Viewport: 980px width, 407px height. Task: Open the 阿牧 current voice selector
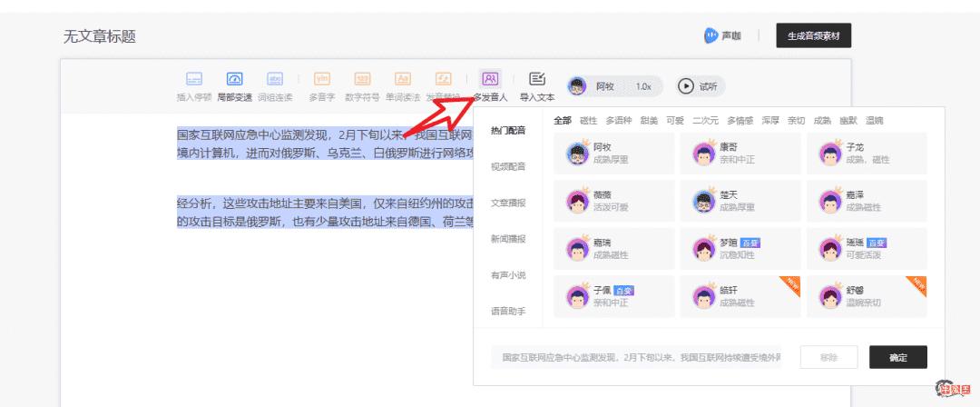click(593, 86)
